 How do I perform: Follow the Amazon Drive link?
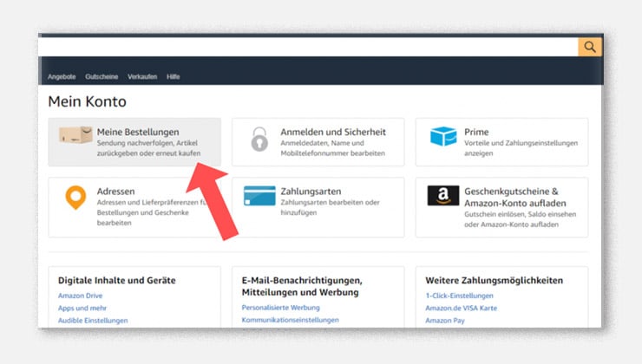click(x=80, y=296)
